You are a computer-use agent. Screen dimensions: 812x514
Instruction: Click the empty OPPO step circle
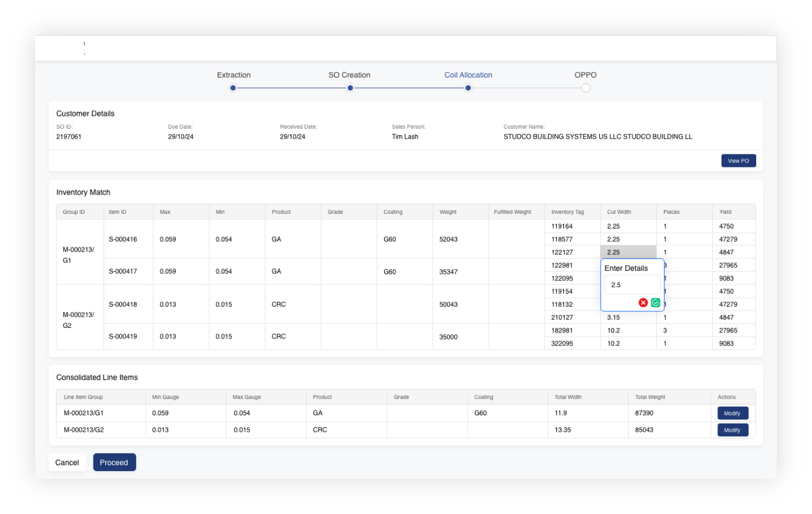[x=586, y=88]
